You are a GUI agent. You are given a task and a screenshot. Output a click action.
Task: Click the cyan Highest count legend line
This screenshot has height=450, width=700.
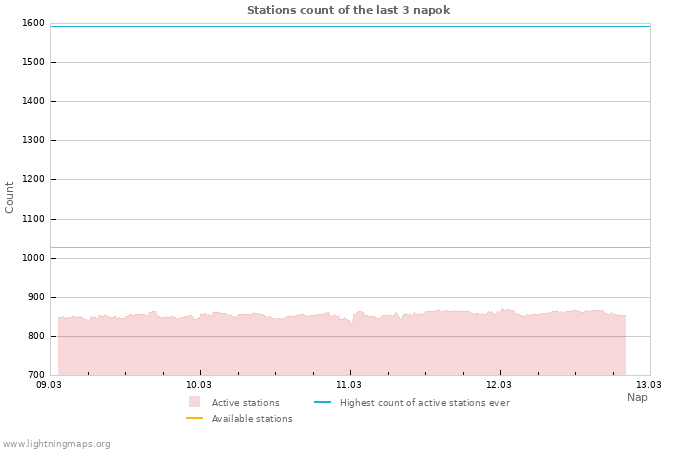(x=322, y=402)
